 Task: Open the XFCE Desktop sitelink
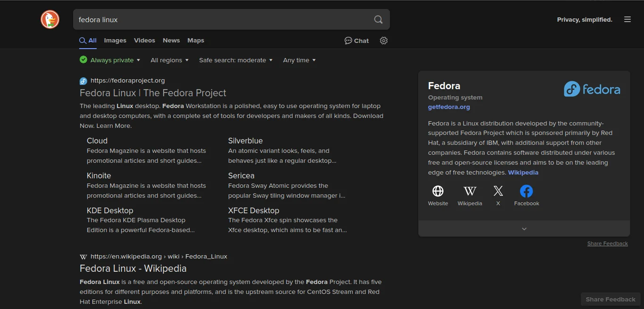[x=254, y=210]
